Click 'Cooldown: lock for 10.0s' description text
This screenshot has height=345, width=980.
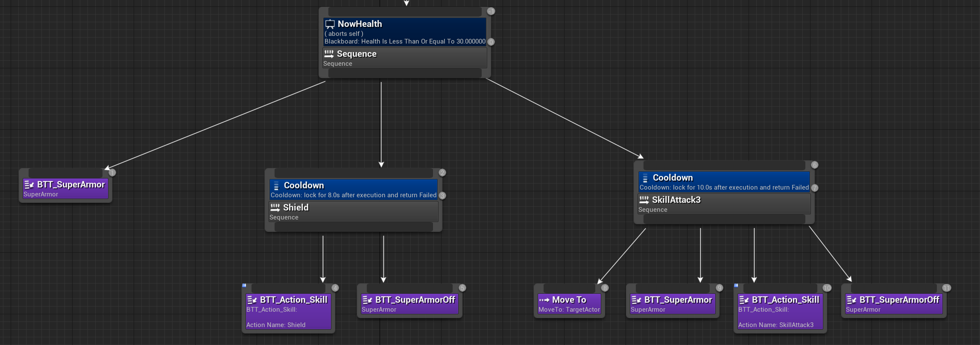tap(724, 187)
